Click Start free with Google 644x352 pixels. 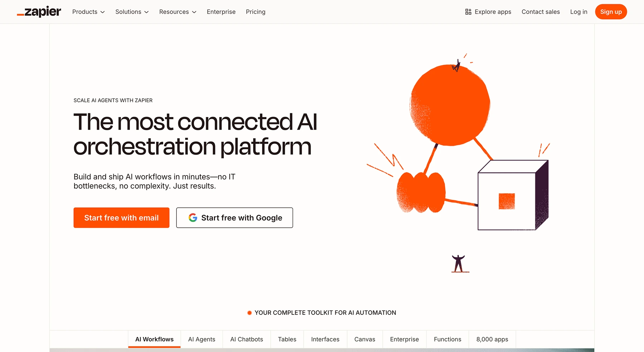[234, 218]
